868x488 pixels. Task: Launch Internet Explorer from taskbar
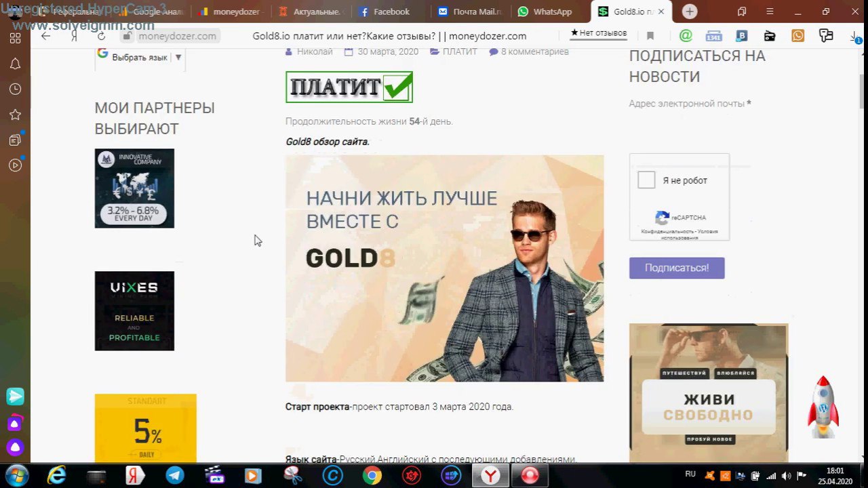click(56, 476)
